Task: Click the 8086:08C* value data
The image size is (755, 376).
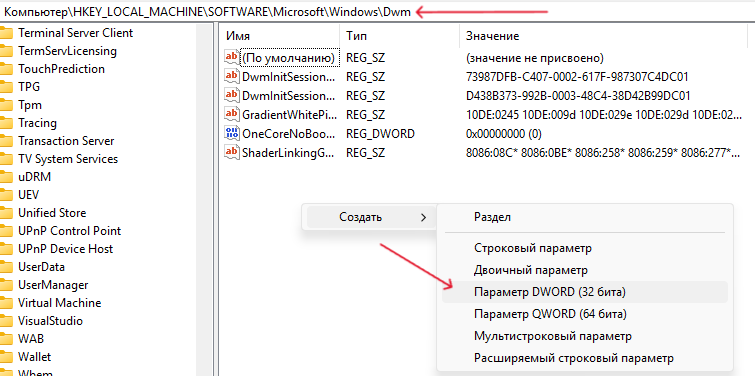Action: 603,153
